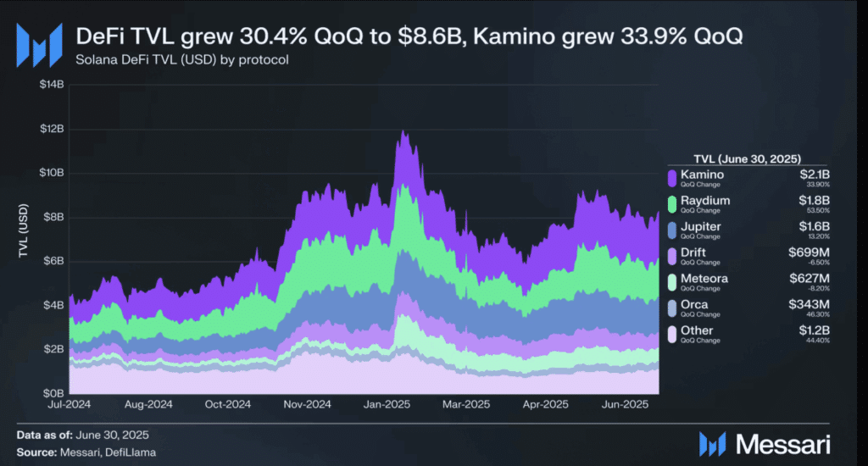This screenshot has width=868, height=466.
Task: Click the Jan-2025 x-axis label
Action: [387, 404]
